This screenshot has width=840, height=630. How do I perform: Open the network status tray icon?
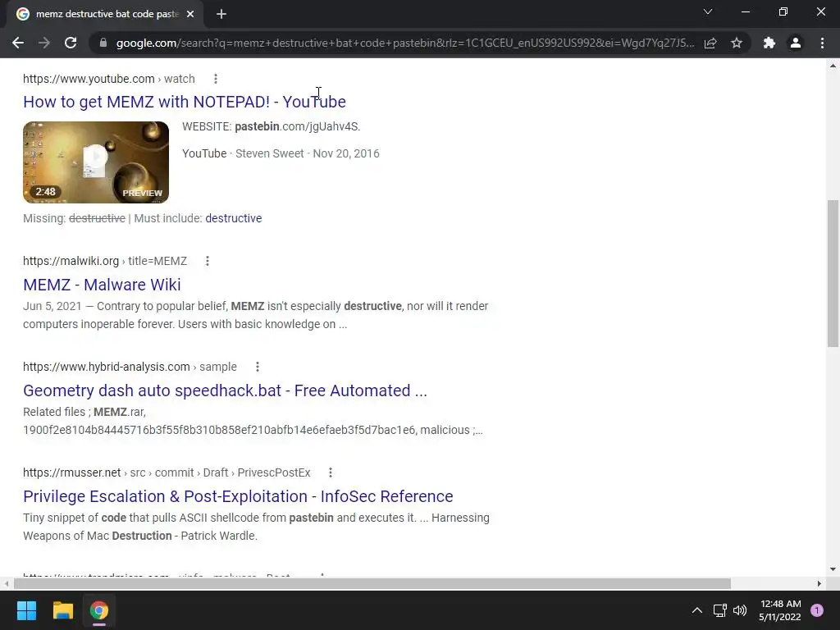[719, 610]
